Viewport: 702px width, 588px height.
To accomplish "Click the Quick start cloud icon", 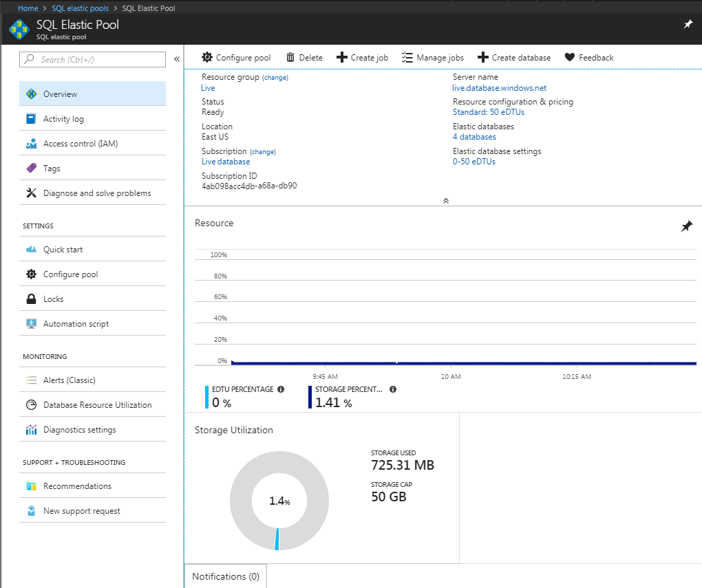I will pyautogui.click(x=32, y=249).
